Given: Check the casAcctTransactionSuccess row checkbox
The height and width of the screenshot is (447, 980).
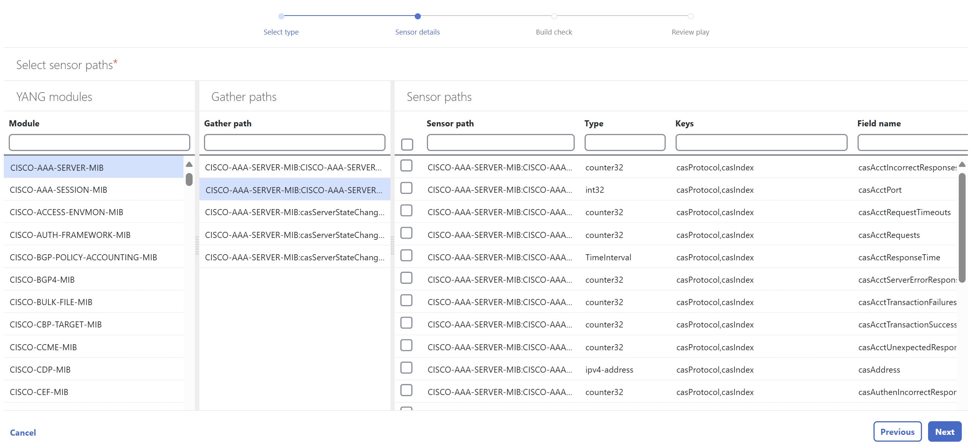Looking at the screenshot, I should tap(406, 323).
